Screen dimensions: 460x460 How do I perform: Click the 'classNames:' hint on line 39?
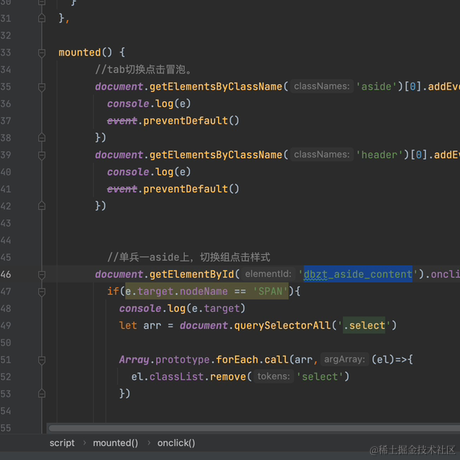(x=322, y=155)
